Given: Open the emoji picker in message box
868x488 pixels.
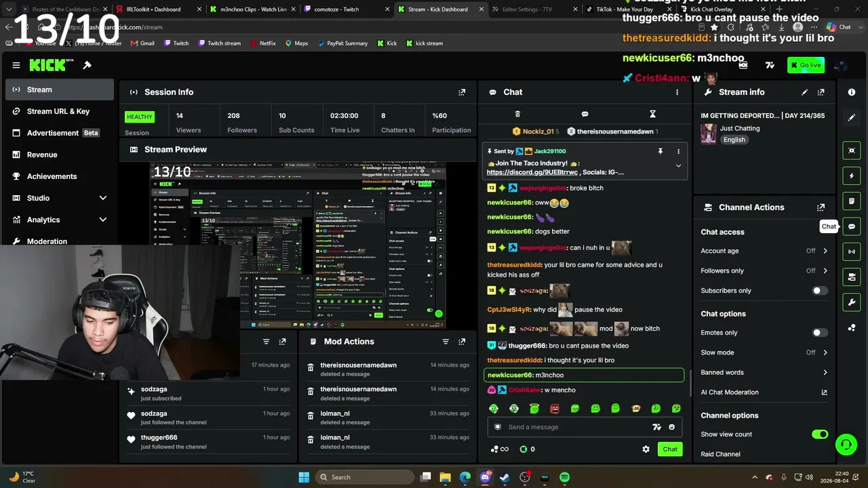Looking at the screenshot, I should (x=672, y=427).
